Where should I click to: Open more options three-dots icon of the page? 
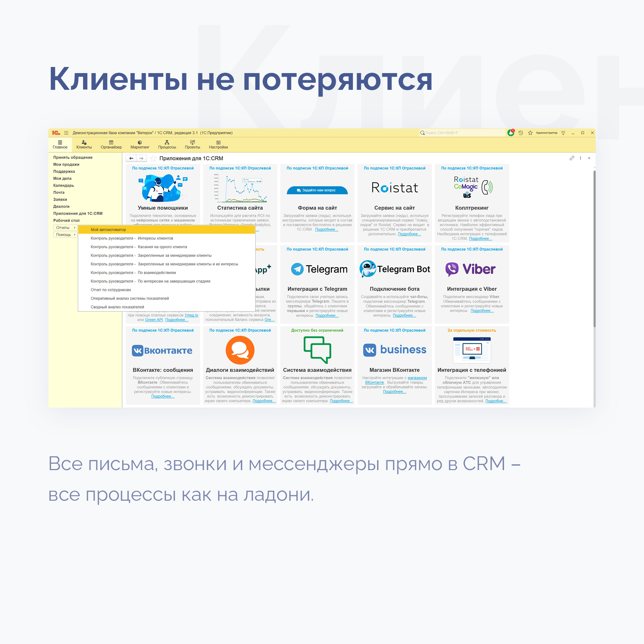coord(580,158)
